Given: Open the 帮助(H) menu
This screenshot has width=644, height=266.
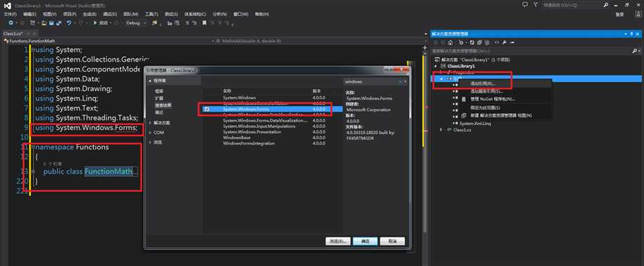Looking at the screenshot, I should pyautogui.click(x=262, y=14).
